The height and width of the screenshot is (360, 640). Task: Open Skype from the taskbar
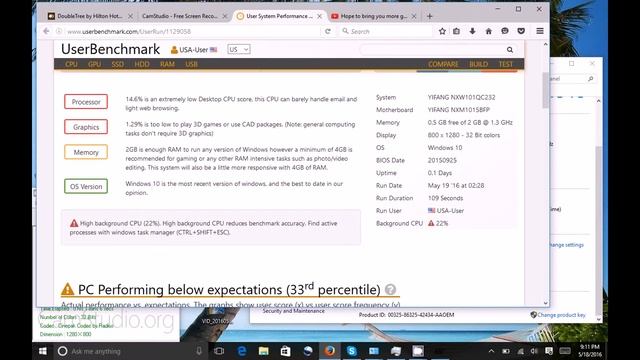click(352, 351)
